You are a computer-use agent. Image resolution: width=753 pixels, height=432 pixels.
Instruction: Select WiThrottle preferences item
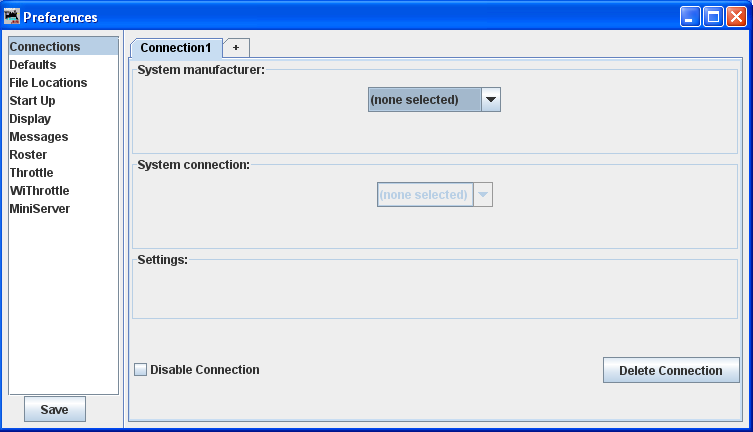39,191
